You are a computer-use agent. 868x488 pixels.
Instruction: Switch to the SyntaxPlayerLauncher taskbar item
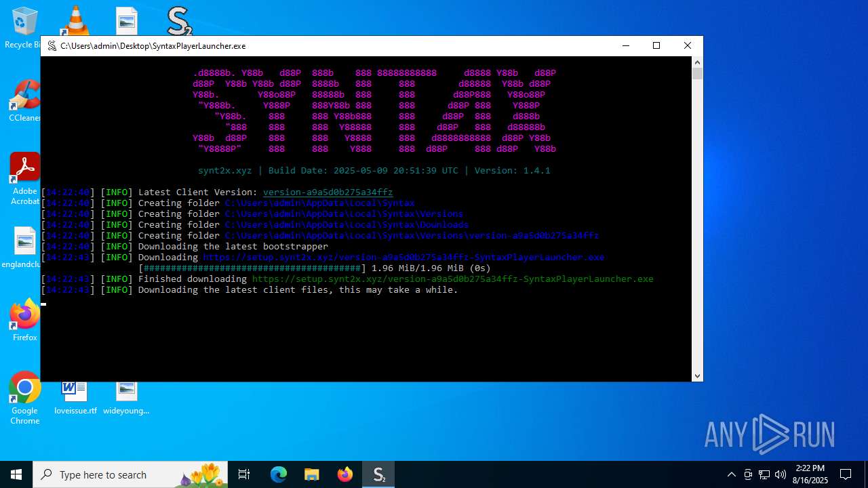click(x=378, y=474)
